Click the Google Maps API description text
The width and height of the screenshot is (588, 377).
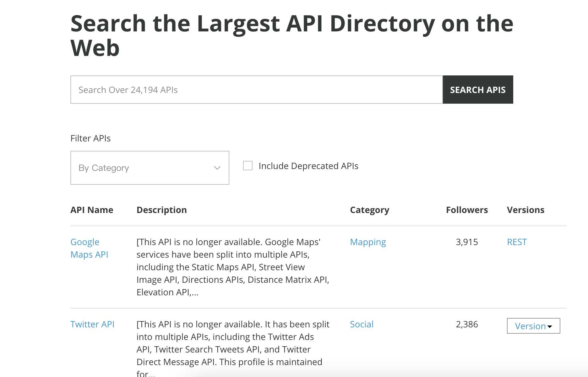pyautogui.click(x=233, y=267)
